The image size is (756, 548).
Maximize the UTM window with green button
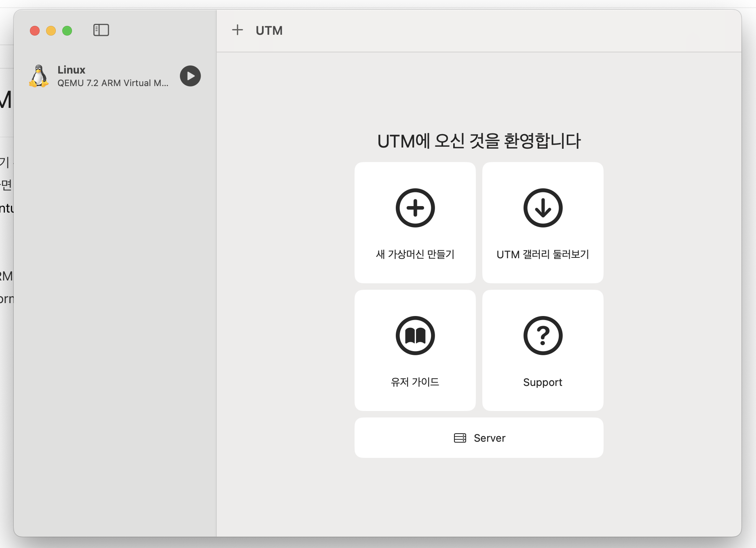(67, 31)
